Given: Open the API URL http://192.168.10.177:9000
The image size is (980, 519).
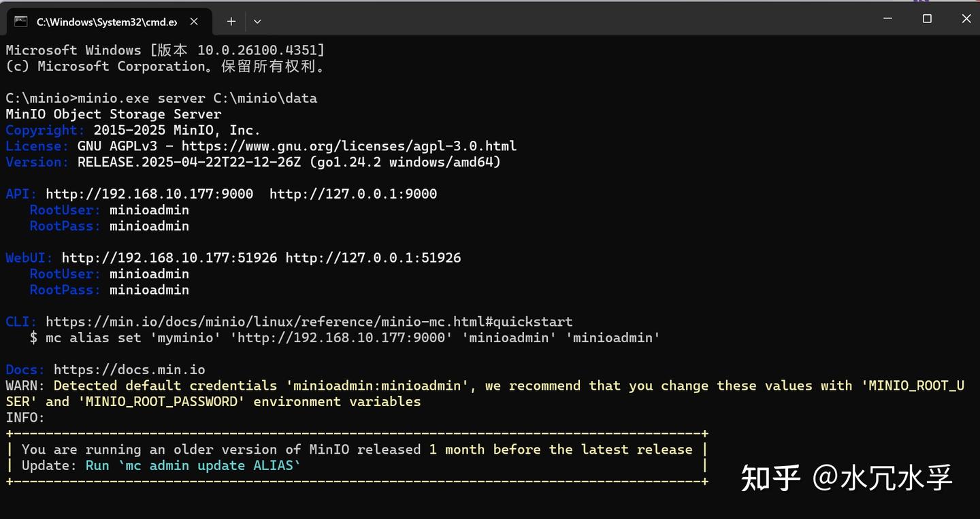Looking at the screenshot, I should coord(149,194).
